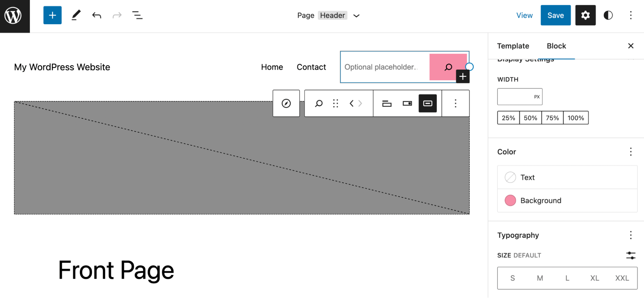644x298 pixels.
Task: Open the pink Background color swatch
Action: click(x=510, y=200)
